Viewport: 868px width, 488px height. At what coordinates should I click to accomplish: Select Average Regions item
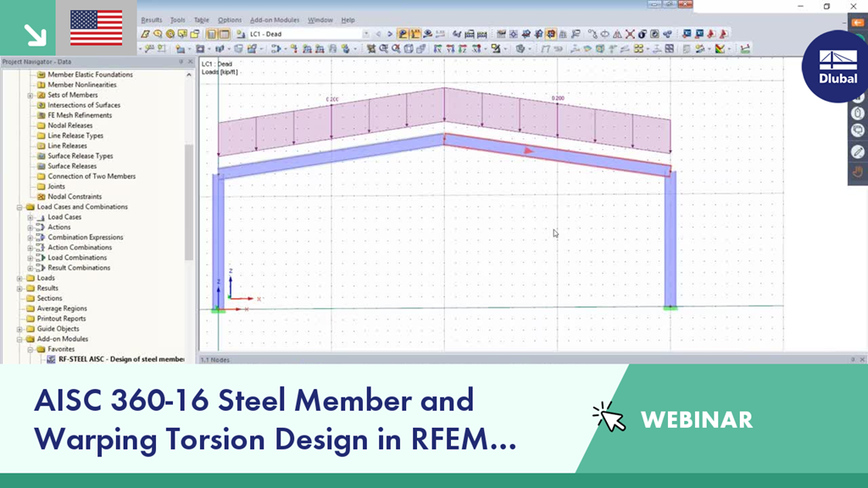click(62, 308)
